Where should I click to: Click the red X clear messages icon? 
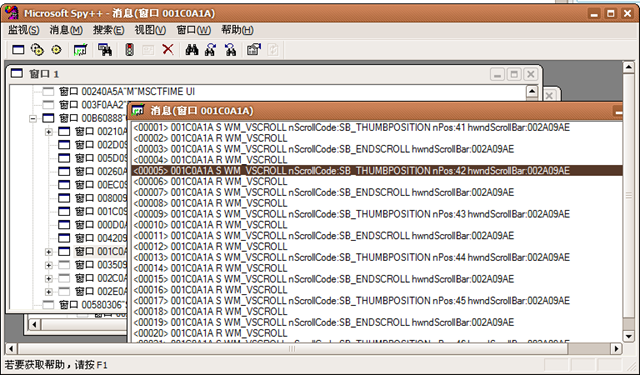click(168, 50)
